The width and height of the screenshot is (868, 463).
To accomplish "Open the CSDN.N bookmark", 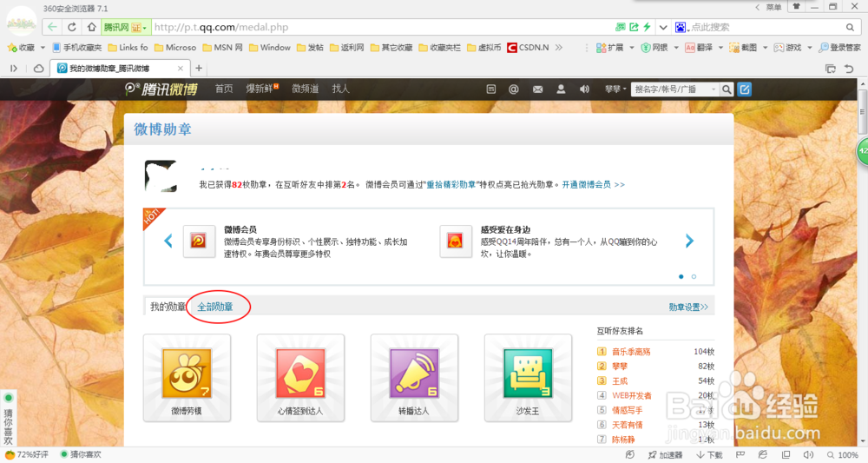I will [528, 48].
